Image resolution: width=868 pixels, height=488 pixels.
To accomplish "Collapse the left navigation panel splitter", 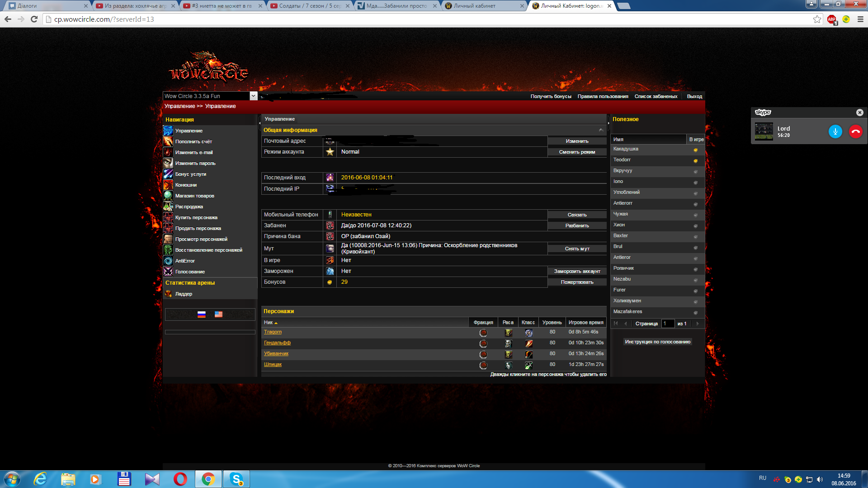I will 259,123.
